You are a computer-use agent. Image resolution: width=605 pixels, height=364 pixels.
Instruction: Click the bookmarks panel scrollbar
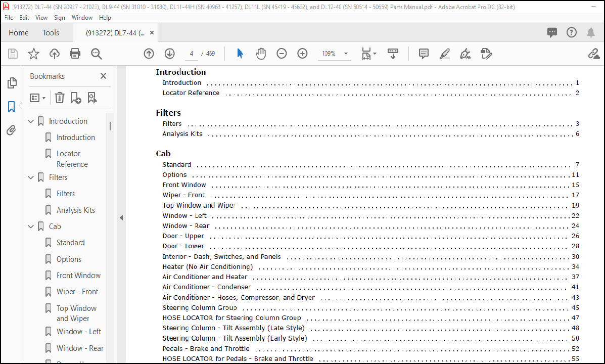tap(110, 126)
